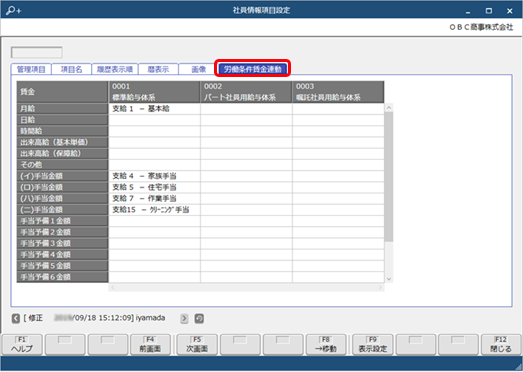Viewport: 523px width, 372px height.
Task: Click column header 0001 標準給与体系
Action: 154,92
